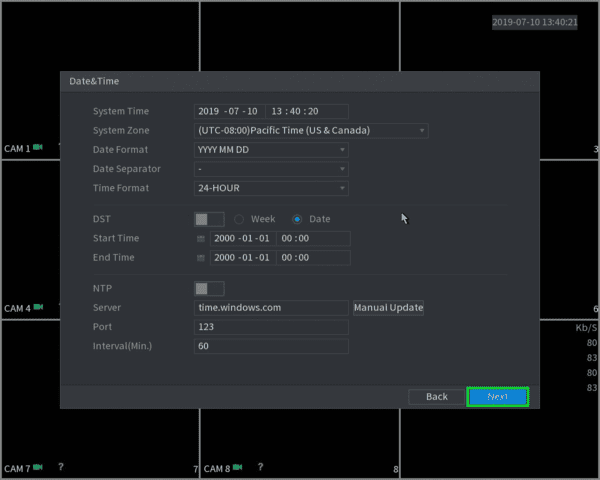Click the Next button
This screenshot has height=480, width=600.
(498, 397)
